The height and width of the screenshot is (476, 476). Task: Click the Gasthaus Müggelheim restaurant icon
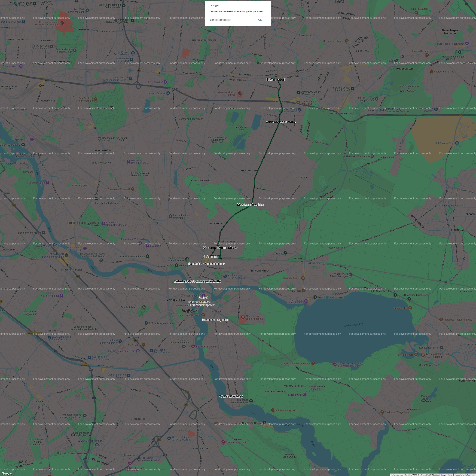click(382, 412)
